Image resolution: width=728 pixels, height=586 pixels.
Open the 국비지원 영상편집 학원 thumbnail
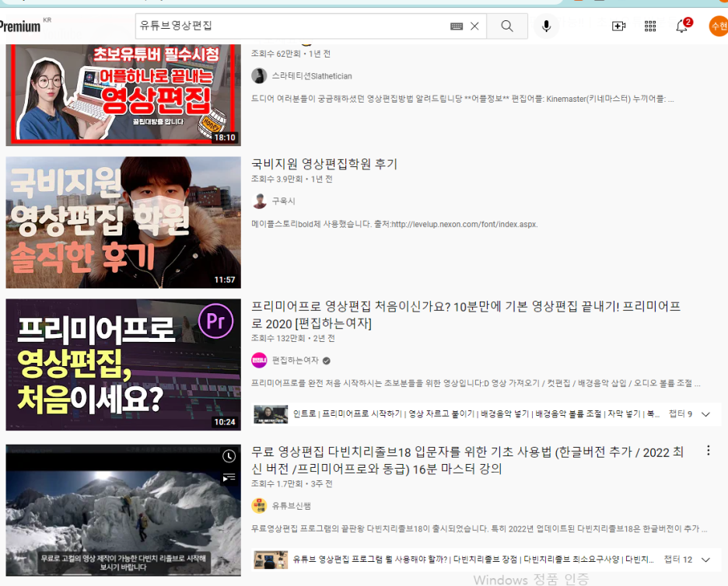(x=124, y=222)
